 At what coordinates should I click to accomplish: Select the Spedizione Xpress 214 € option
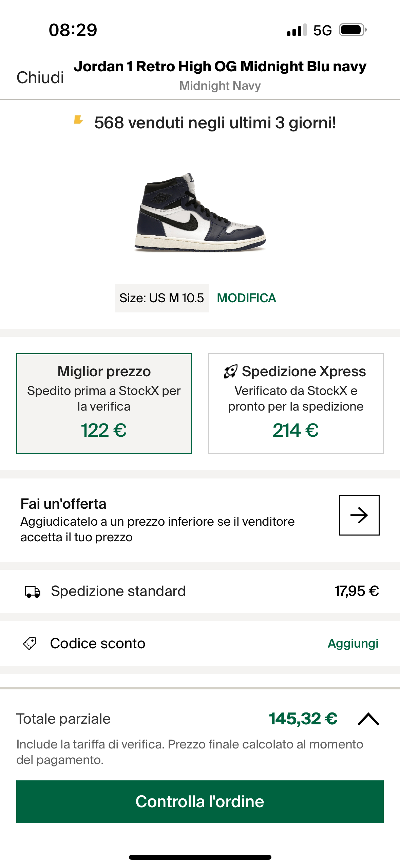click(x=296, y=403)
